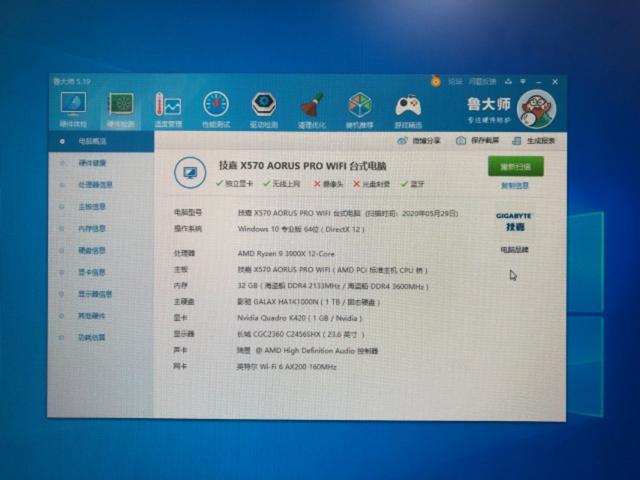Go to 硬盘信息 sidebar entry
The image size is (640, 480).
click(x=93, y=251)
